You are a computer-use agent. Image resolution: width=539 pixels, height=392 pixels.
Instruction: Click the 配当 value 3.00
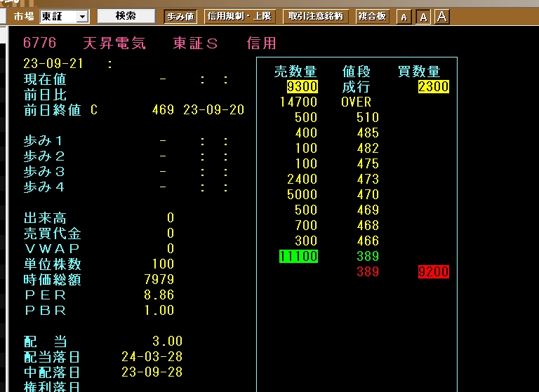tap(167, 341)
